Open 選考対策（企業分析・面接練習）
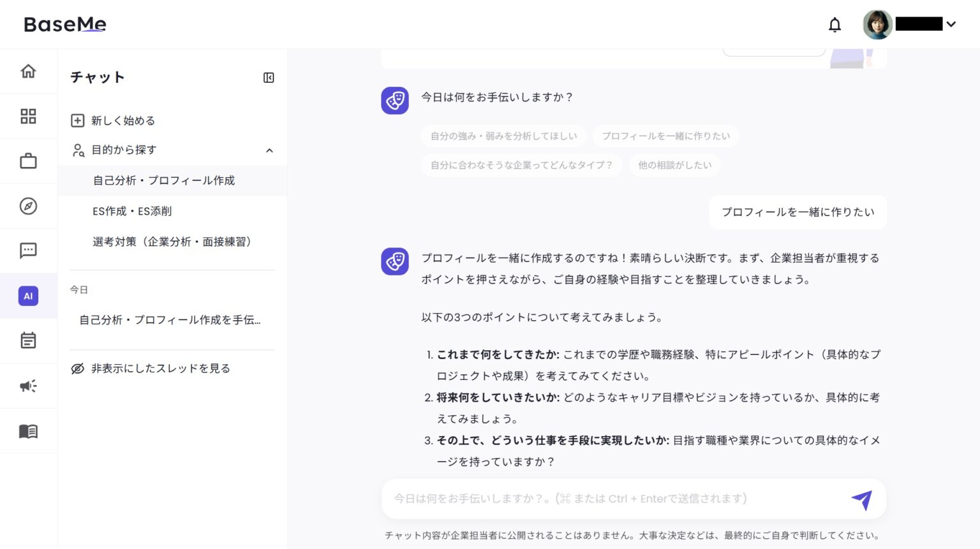The image size is (980, 549). (172, 242)
